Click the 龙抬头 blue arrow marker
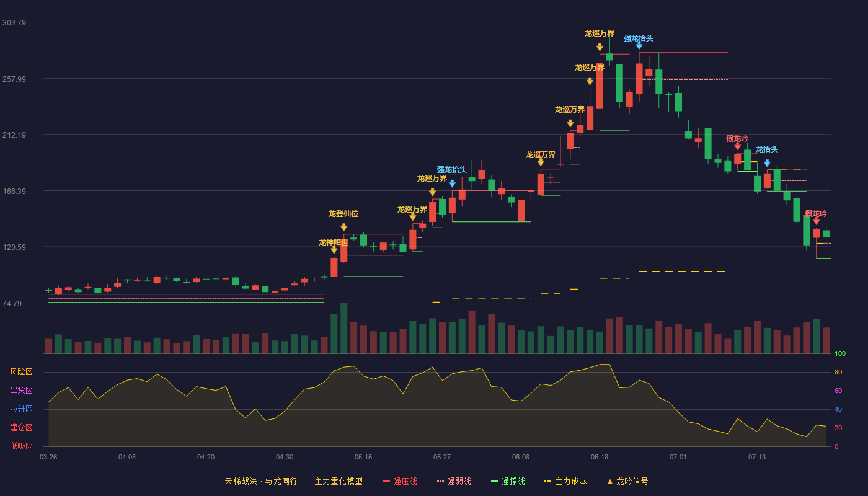This screenshot has height=496, width=868. point(767,164)
